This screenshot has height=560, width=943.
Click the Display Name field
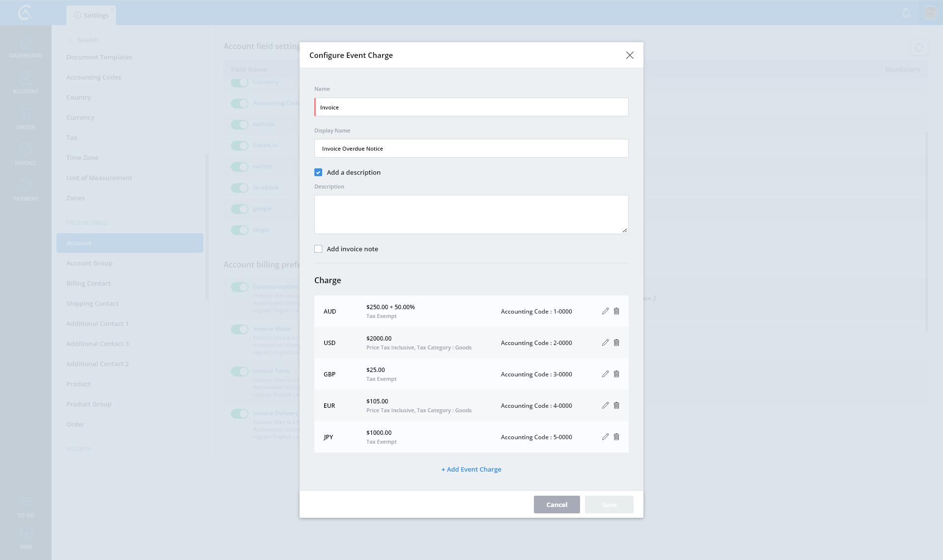[x=471, y=148]
